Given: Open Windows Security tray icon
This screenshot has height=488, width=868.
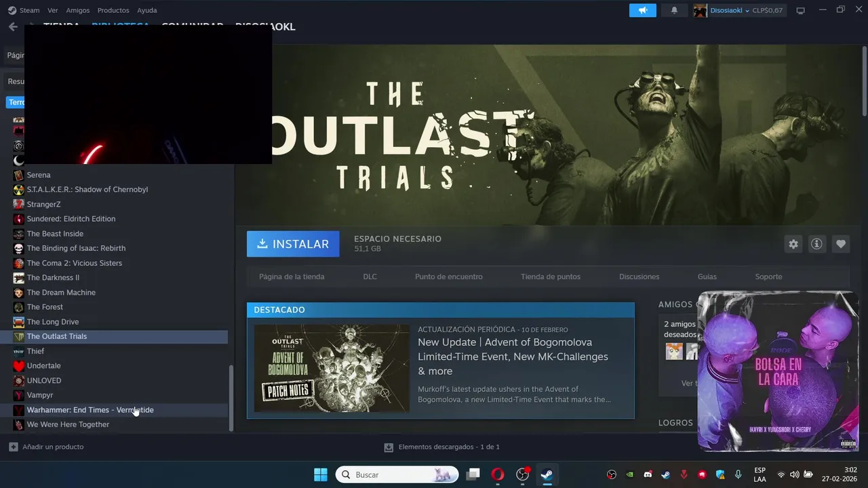Looking at the screenshot, I should [x=720, y=474].
